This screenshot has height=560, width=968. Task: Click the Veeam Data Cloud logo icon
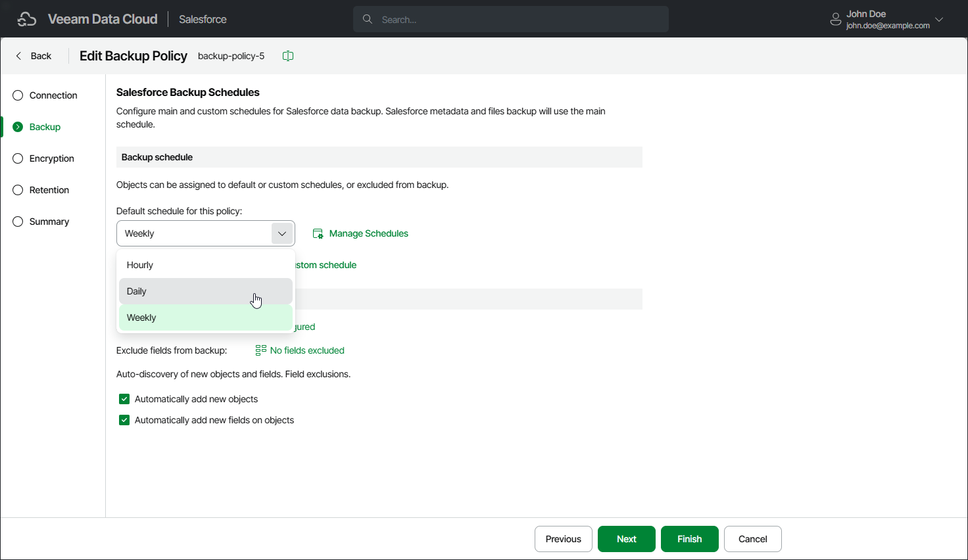27,19
